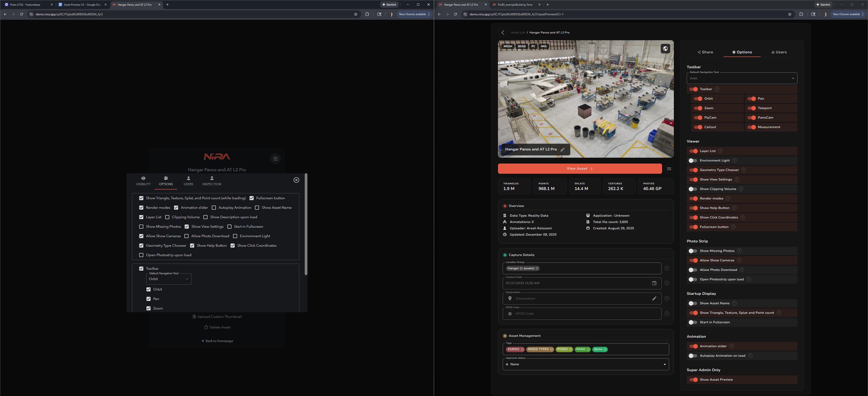Click help icon beside Toolbar toggle
868x396 pixels.
717,89
